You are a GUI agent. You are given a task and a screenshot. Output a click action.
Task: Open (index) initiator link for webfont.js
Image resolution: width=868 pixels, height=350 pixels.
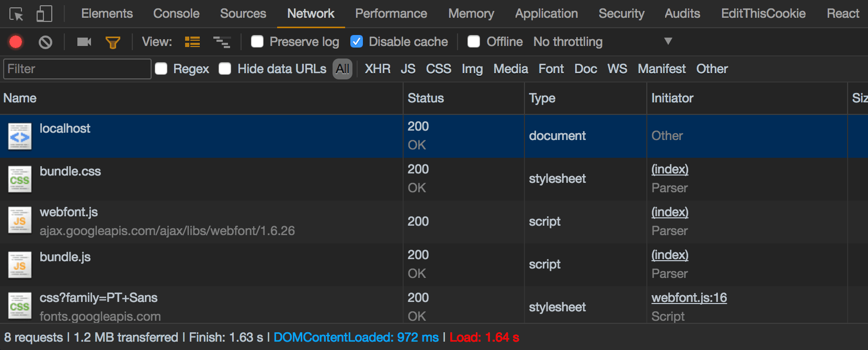[x=670, y=212]
